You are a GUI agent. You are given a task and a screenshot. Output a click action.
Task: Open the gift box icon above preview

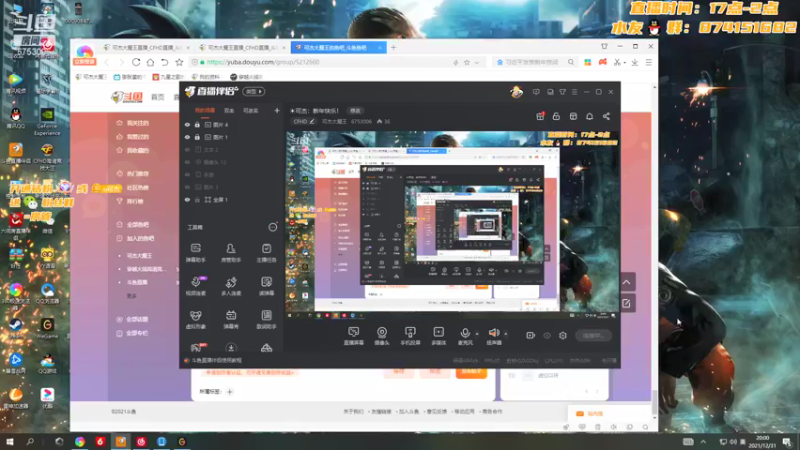click(x=540, y=116)
